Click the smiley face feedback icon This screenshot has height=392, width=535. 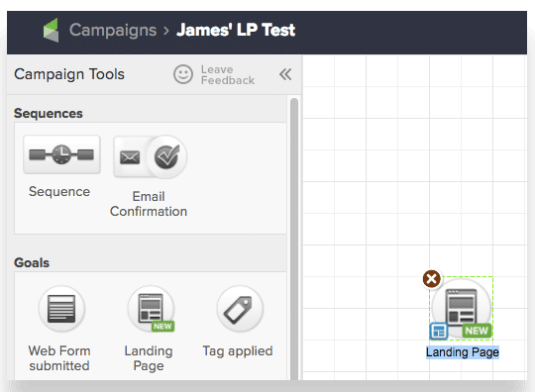(x=183, y=74)
